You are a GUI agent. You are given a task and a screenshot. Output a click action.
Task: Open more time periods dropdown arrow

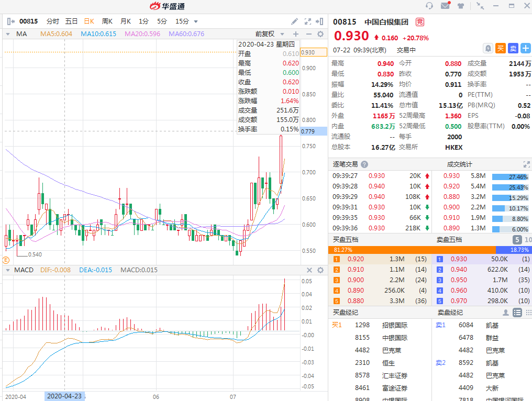tap(196, 21)
